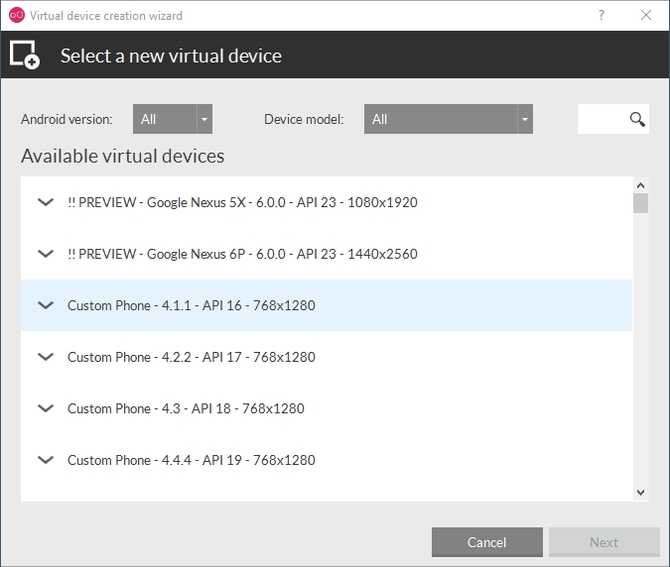Viewport: 670px width, 567px height.
Task: Click the device list scrollbar thumb
Action: pos(640,203)
